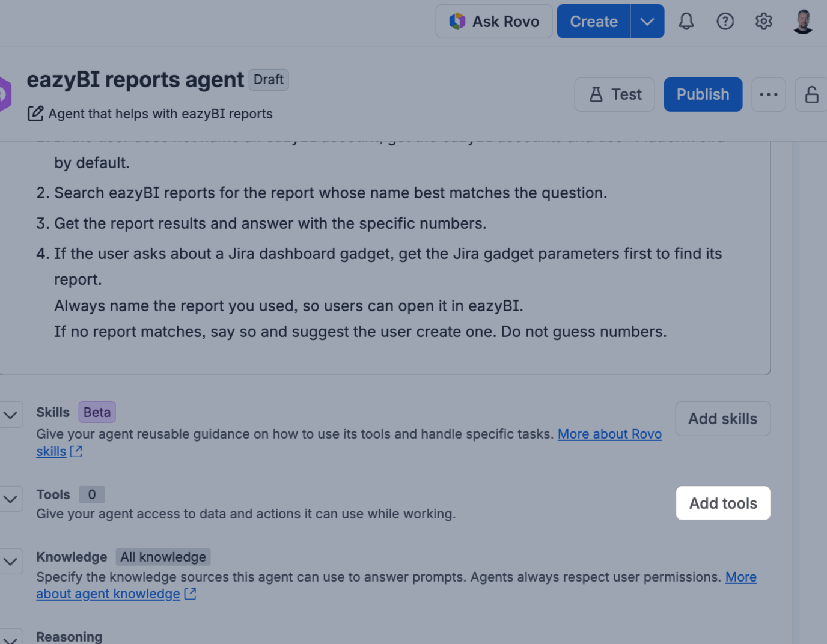Click the Skills section heading
This screenshot has height=644, width=827.
53,412
